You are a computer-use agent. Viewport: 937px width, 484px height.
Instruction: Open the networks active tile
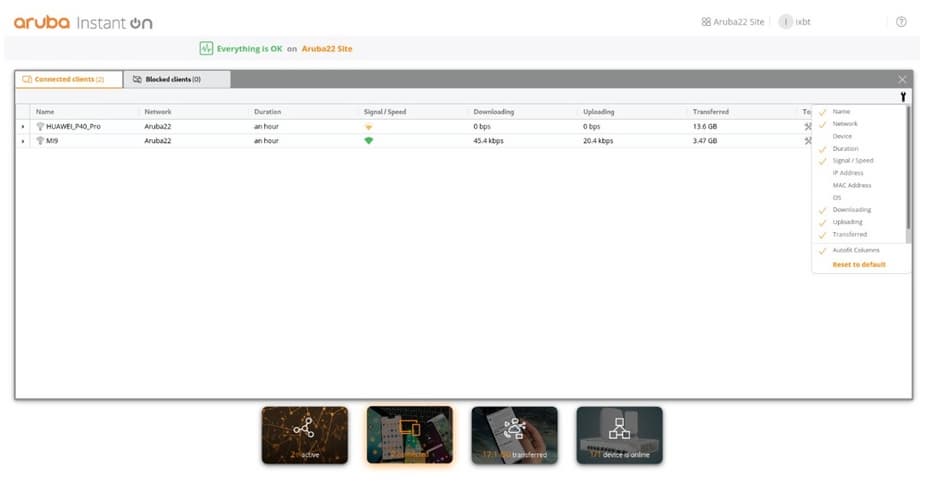(x=305, y=436)
